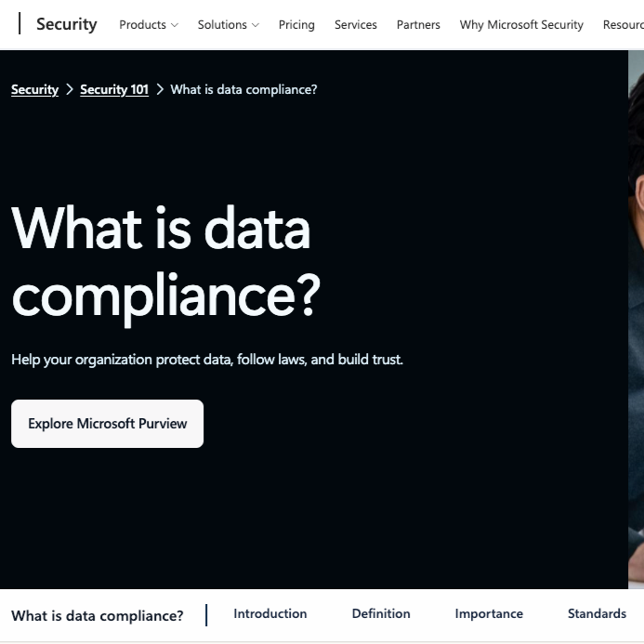Image resolution: width=644 pixels, height=644 pixels.
Task: Go to the Partners page
Action: (x=418, y=25)
